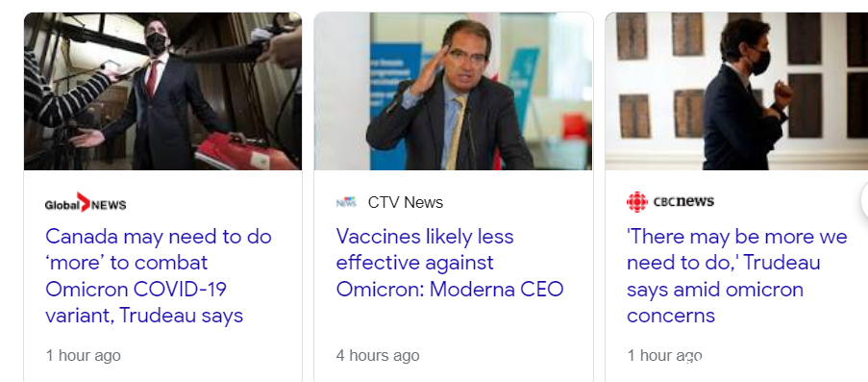The width and height of the screenshot is (868, 382).
Task: Click the CBC News wordmark
Action: coord(683,201)
